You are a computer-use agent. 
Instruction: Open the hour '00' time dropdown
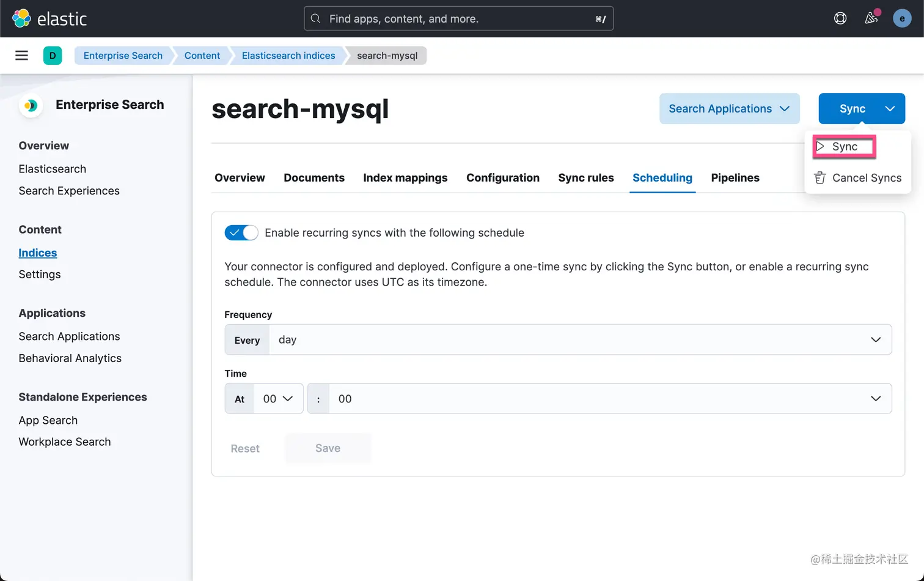pos(278,399)
